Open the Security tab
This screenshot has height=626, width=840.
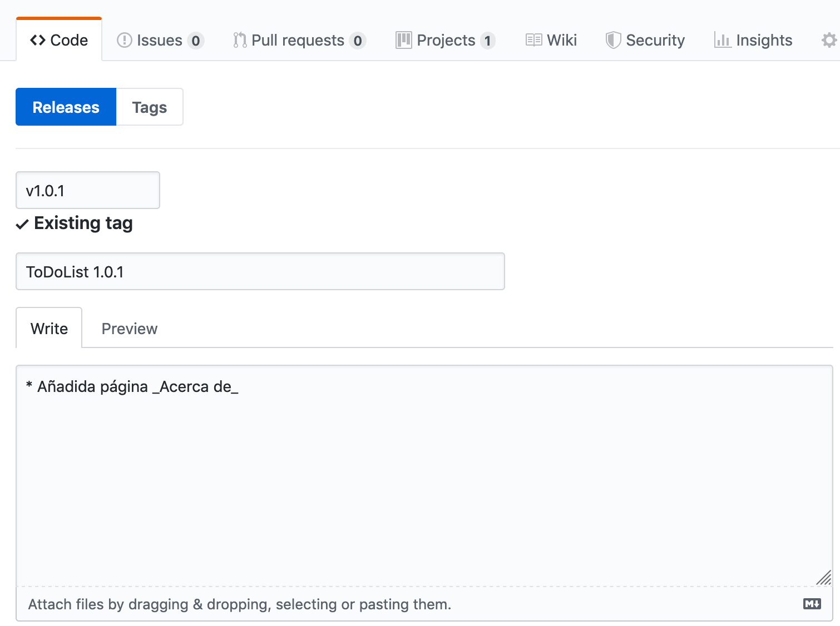645,40
